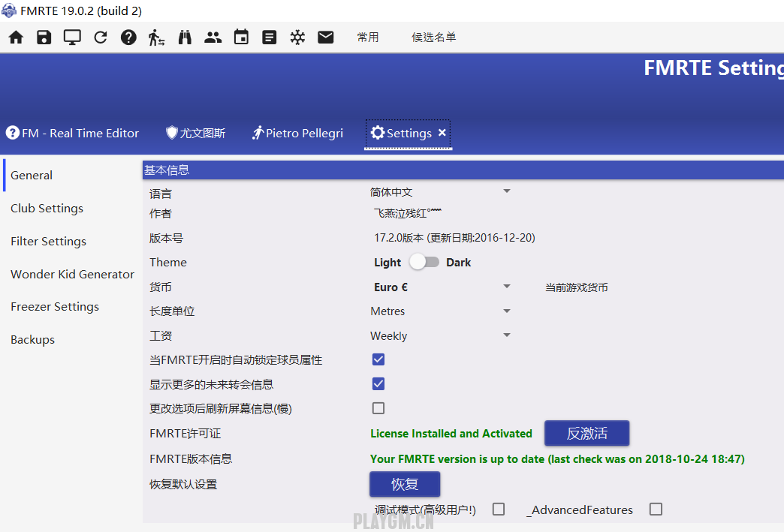
Task: Switch to the Pietro Pellegri tab
Action: (x=297, y=133)
